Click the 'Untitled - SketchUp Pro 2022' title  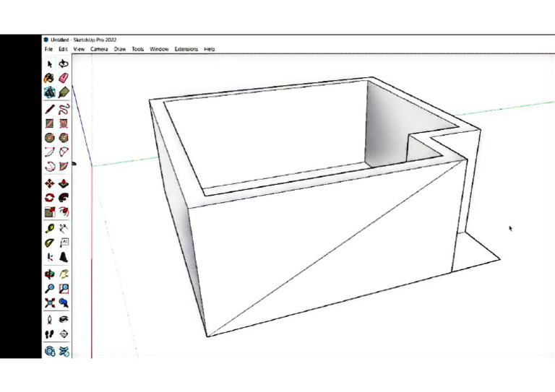pyautogui.click(x=84, y=40)
